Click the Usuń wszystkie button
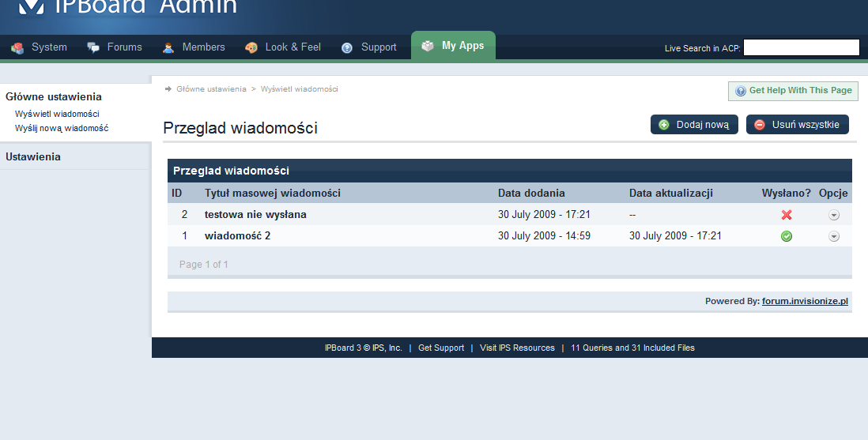The image size is (868, 440). pyautogui.click(x=797, y=125)
